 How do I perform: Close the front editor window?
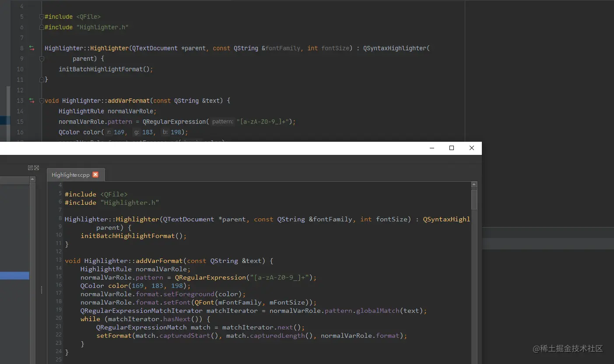click(x=471, y=148)
